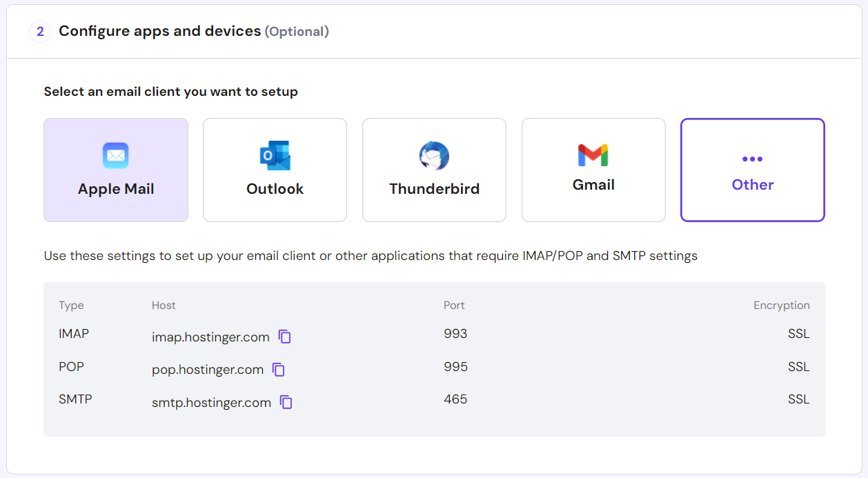Choose the Thunderbird setup card
Viewport: 868px width, 478px height.
tap(434, 170)
